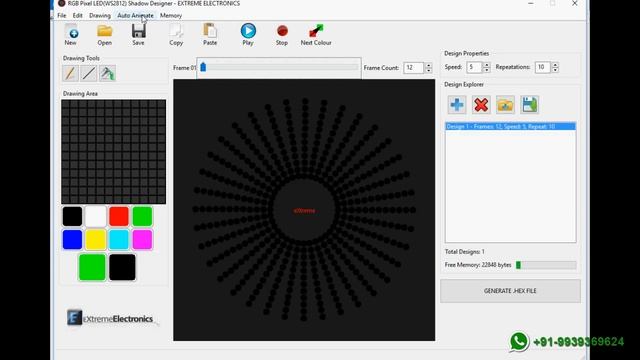Open the Memory menu
The image size is (640, 360).
[171, 16]
